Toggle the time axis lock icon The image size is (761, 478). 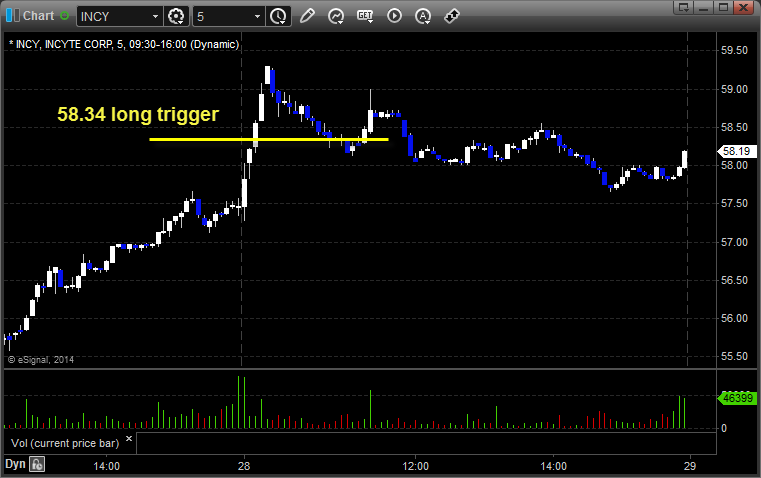[x=37, y=464]
